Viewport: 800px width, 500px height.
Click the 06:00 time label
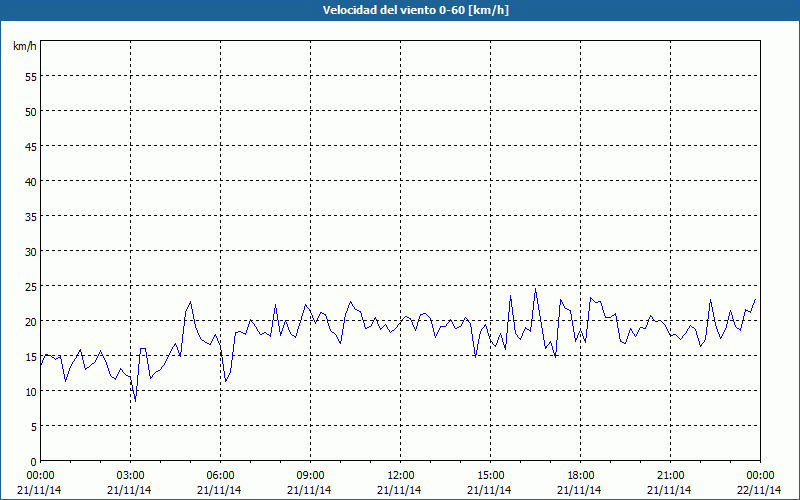(220, 476)
